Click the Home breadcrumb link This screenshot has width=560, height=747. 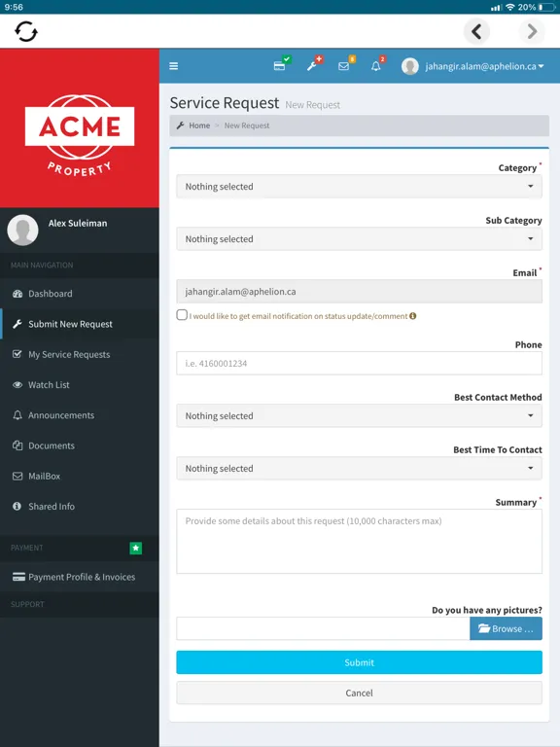click(199, 125)
